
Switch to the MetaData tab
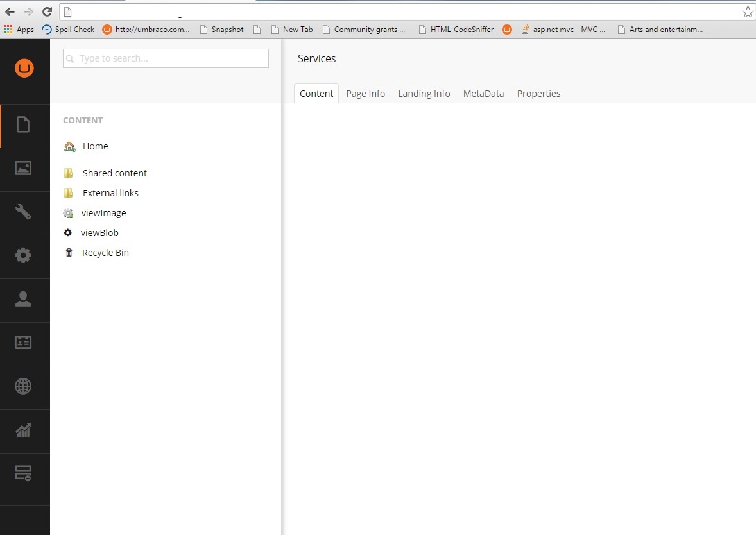coord(483,93)
